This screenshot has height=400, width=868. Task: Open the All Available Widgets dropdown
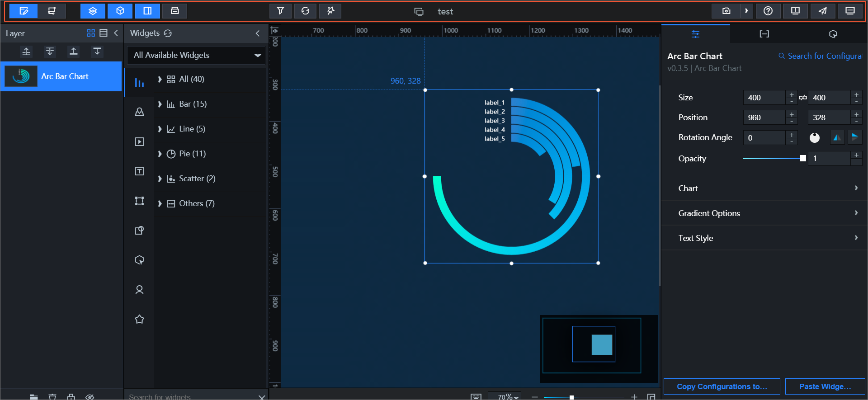(x=196, y=55)
